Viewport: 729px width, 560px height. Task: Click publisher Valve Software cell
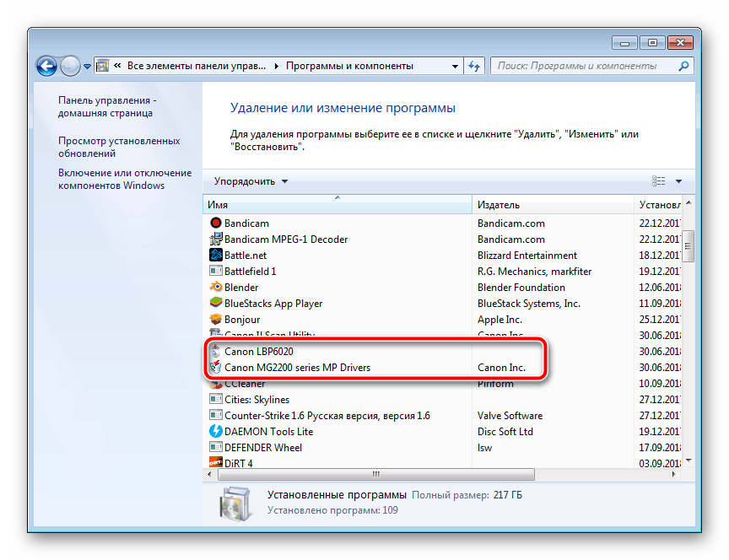[x=510, y=416]
